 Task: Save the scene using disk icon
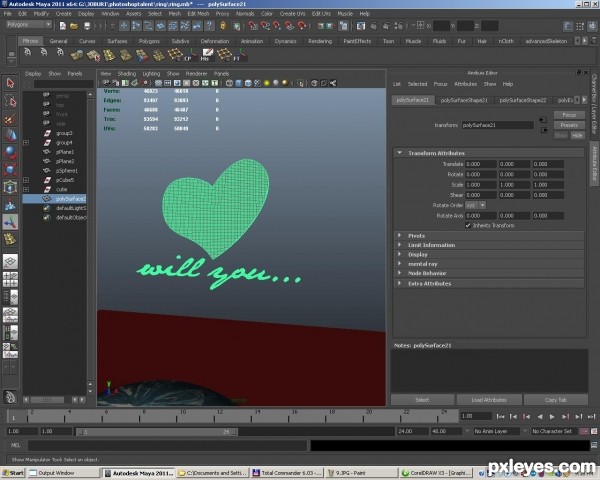click(x=87, y=26)
